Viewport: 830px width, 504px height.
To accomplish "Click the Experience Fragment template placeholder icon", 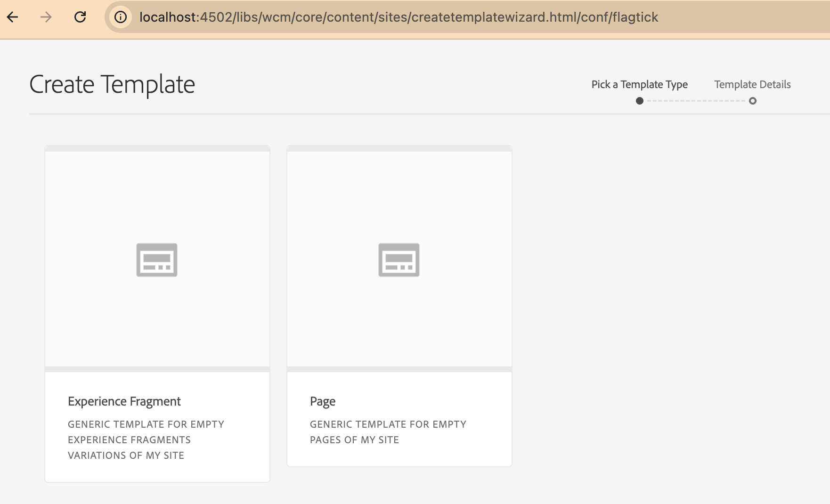I will [x=157, y=260].
